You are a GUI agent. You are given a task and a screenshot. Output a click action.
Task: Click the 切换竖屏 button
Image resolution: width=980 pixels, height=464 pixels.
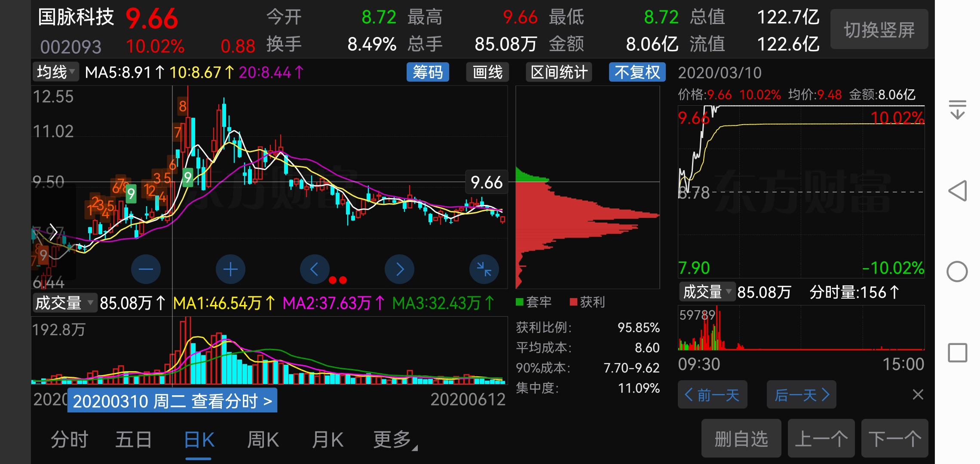pos(879,30)
